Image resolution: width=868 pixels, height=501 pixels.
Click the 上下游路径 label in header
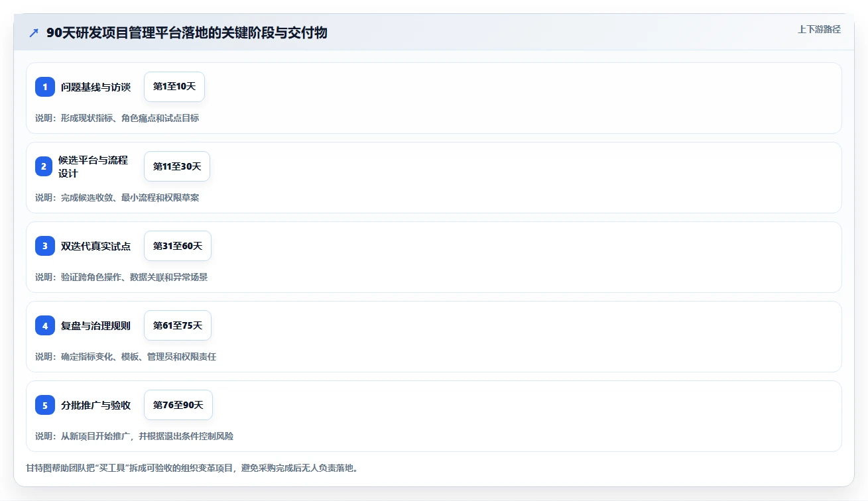(819, 29)
